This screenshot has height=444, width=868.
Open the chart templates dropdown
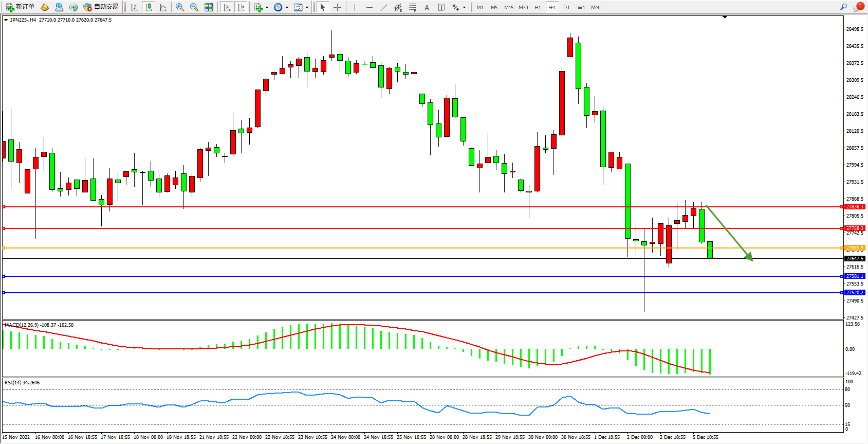click(307, 7)
